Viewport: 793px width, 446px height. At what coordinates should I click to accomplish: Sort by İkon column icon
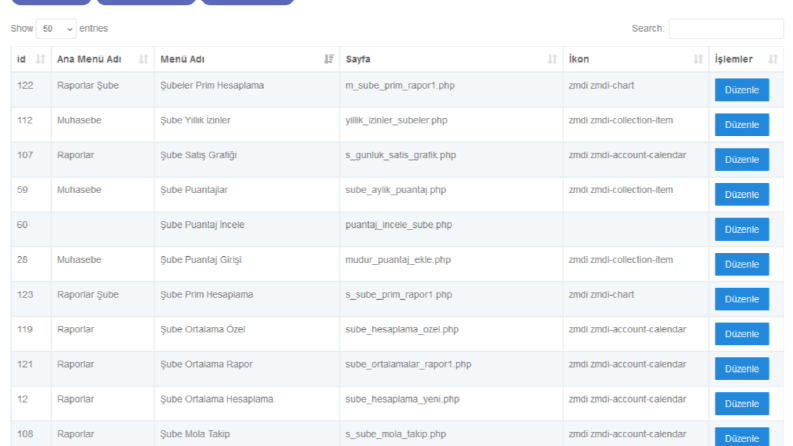[698, 59]
